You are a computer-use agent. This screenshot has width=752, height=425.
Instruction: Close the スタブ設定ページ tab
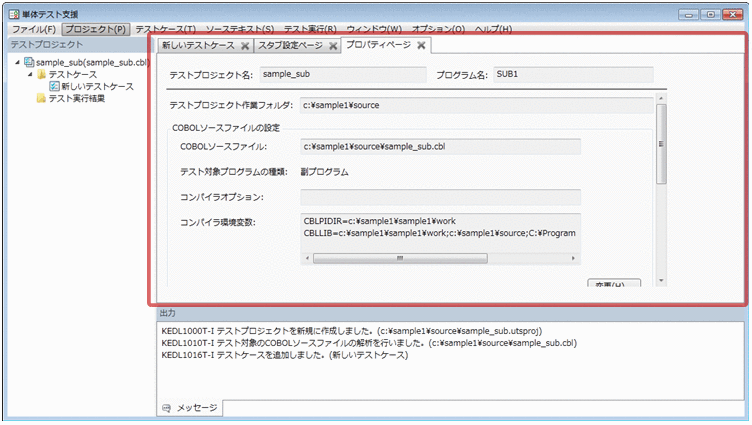pos(333,46)
